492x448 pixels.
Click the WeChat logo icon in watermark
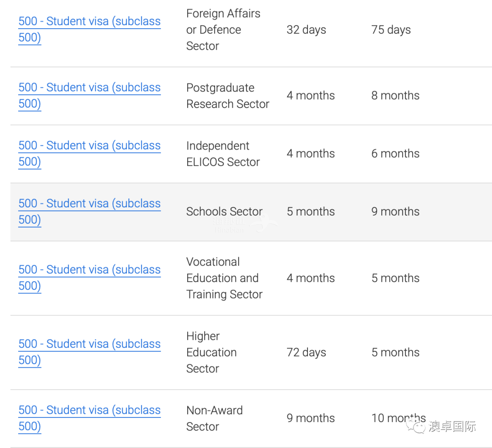coord(416,426)
